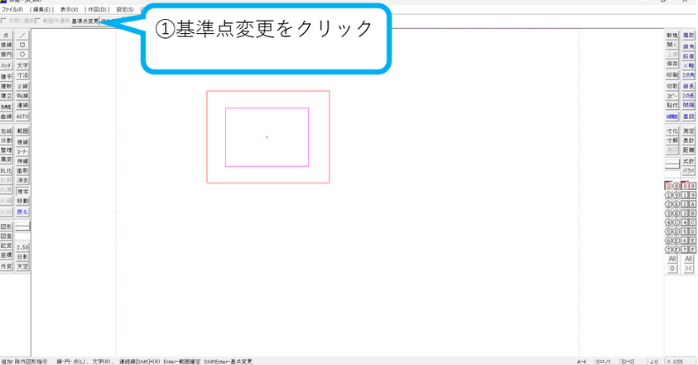Click the 間隔 spacing button
The width and height of the screenshot is (698, 365).
[x=689, y=105]
